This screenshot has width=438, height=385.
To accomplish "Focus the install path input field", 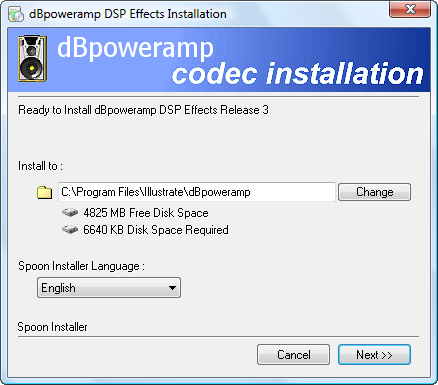I will [x=197, y=192].
